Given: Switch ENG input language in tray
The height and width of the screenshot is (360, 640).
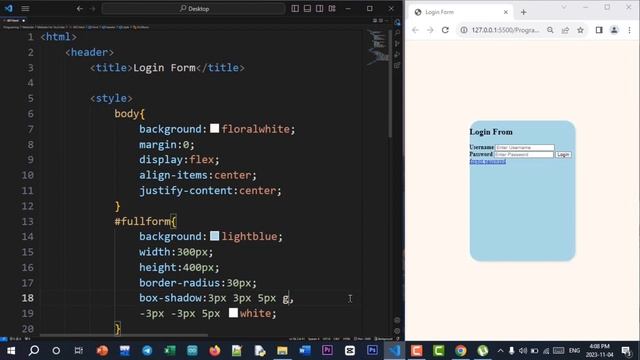Looking at the screenshot, I should 574,351.
